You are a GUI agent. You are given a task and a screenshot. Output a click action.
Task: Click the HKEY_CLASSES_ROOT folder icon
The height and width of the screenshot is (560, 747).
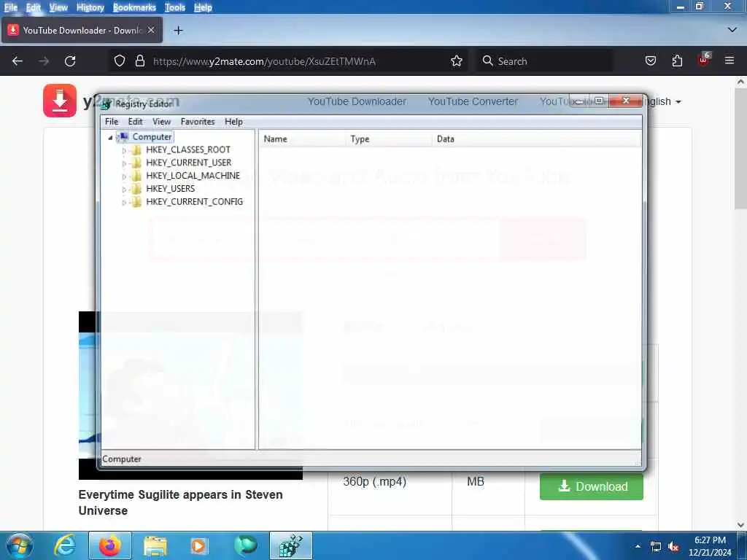pos(136,150)
